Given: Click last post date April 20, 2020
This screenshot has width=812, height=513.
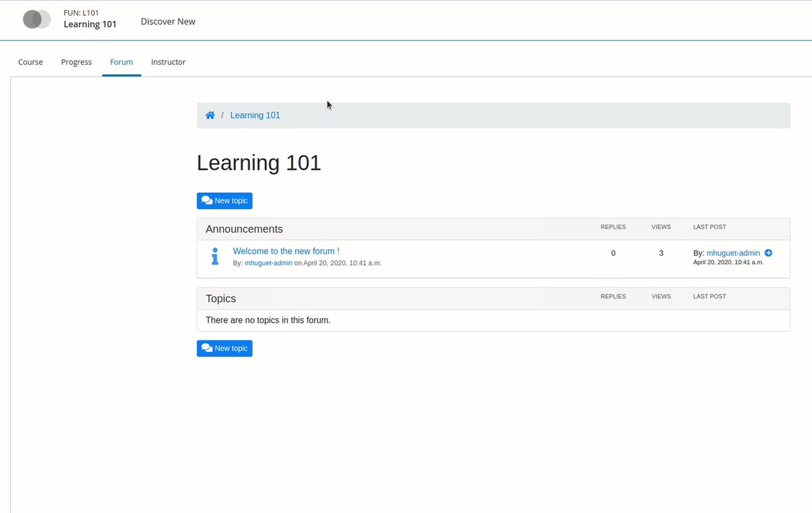Looking at the screenshot, I should [729, 262].
